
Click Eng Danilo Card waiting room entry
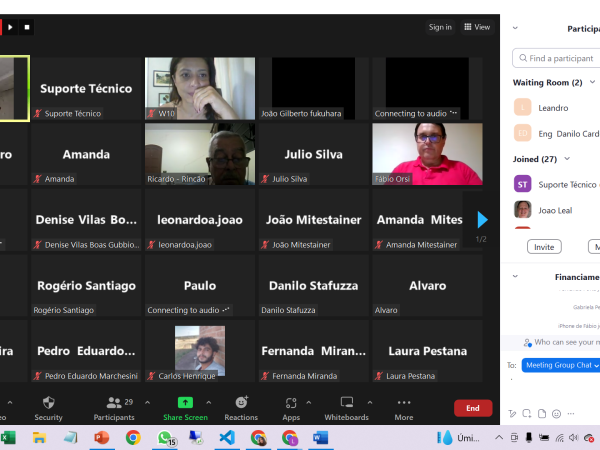557,133
